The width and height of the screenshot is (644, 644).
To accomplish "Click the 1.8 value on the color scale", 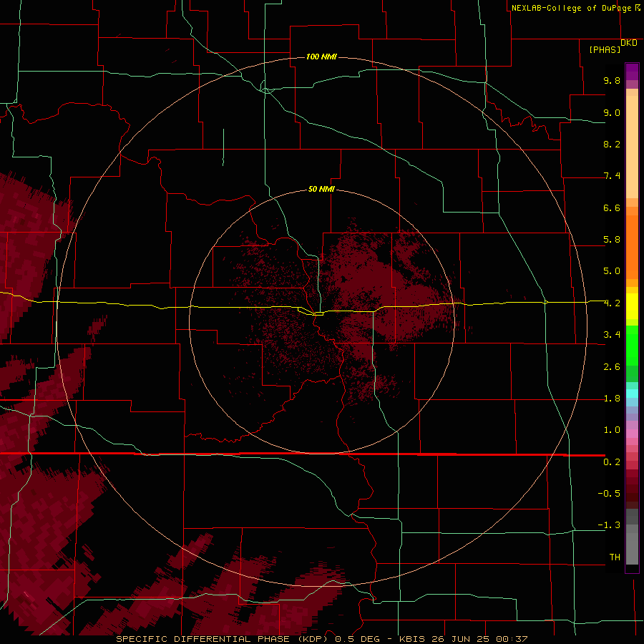I will [x=612, y=399].
